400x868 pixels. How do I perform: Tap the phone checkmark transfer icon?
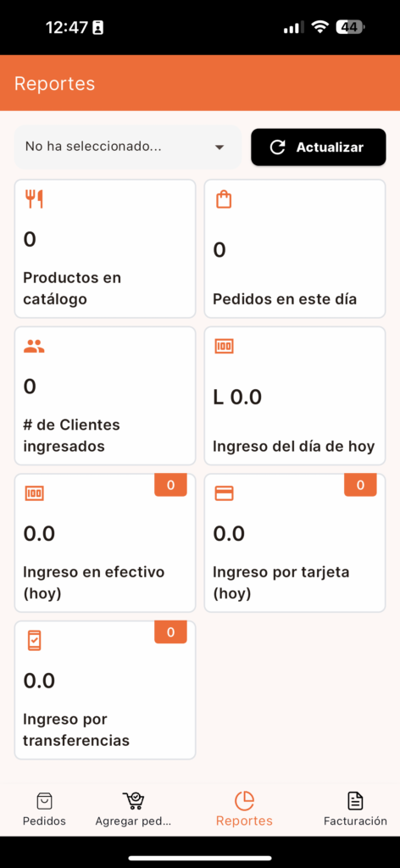coord(34,641)
